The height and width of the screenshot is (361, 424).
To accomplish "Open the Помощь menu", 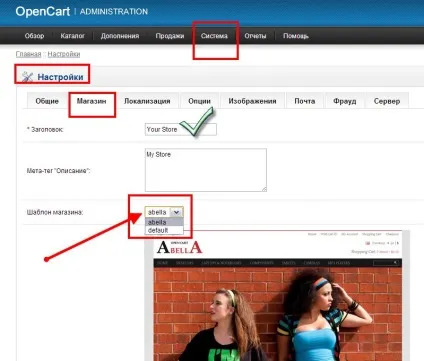I will pyautogui.click(x=296, y=36).
